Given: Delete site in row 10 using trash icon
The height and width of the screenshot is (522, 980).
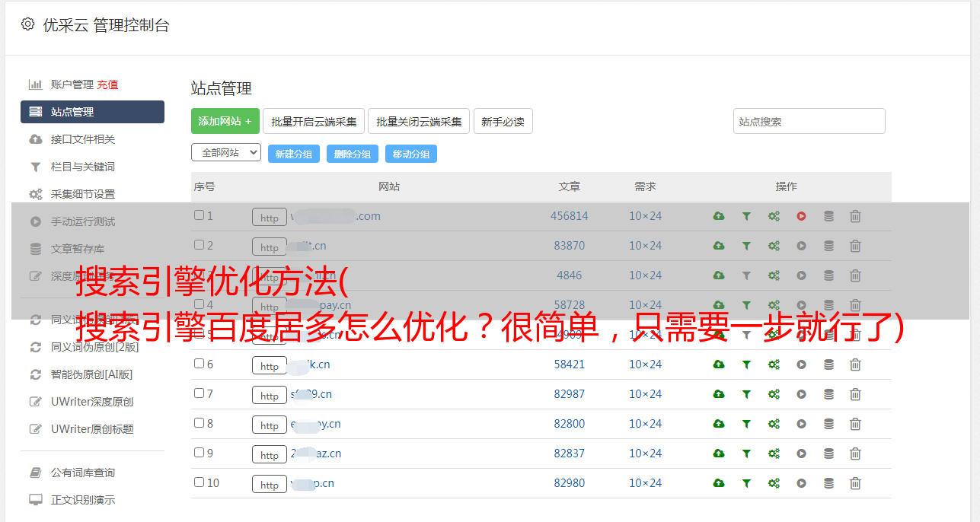Looking at the screenshot, I should point(855,483).
